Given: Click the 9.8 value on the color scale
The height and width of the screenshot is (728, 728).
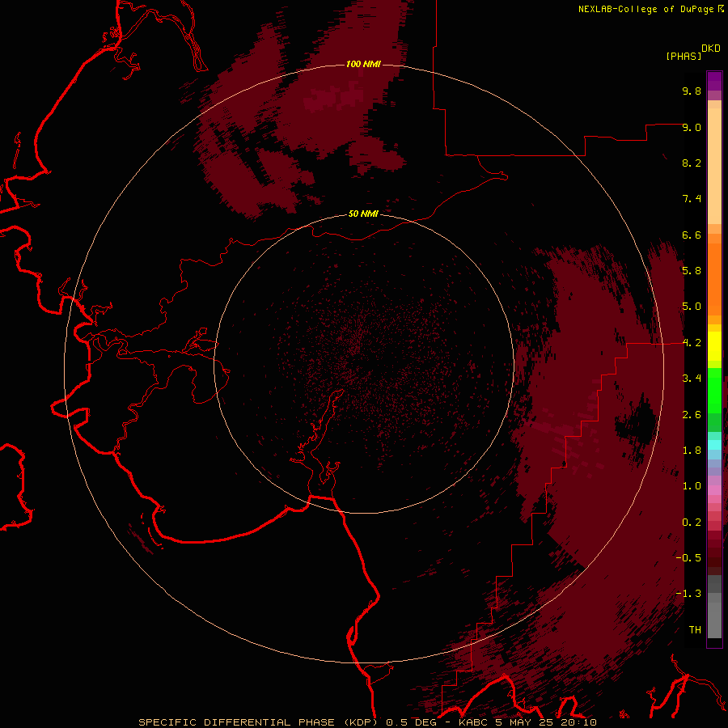Looking at the screenshot, I should [692, 91].
